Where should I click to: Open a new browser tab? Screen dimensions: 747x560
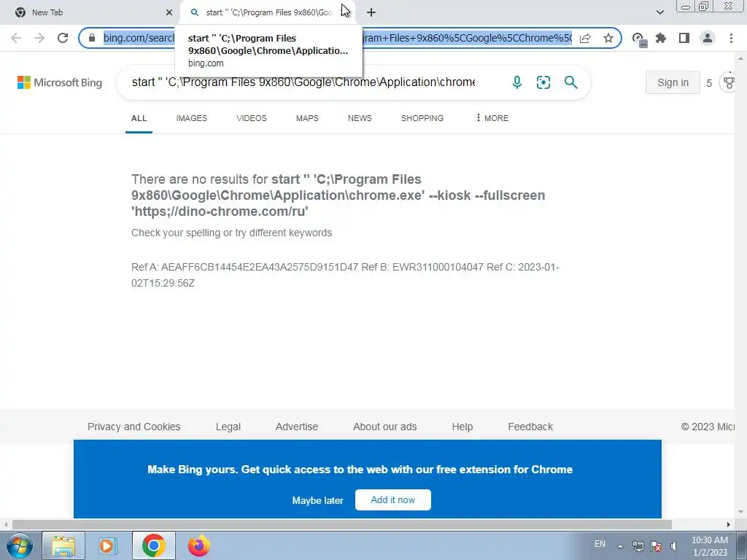(371, 12)
